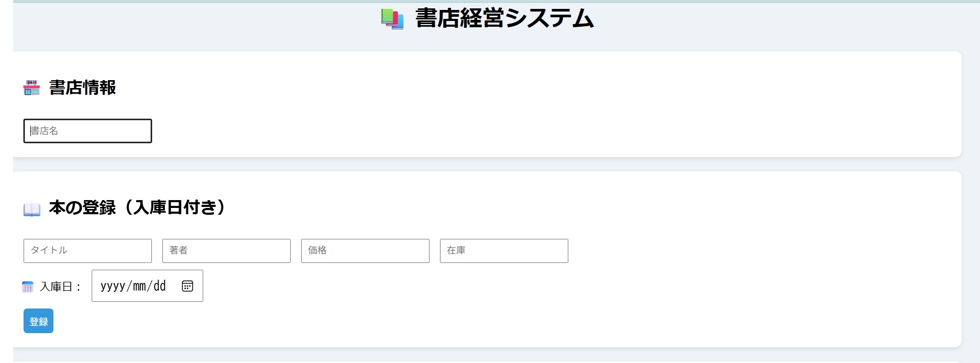Viewport: 980px width, 363px height.
Task: Focus the 価格 input box
Action: tap(365, 251)
